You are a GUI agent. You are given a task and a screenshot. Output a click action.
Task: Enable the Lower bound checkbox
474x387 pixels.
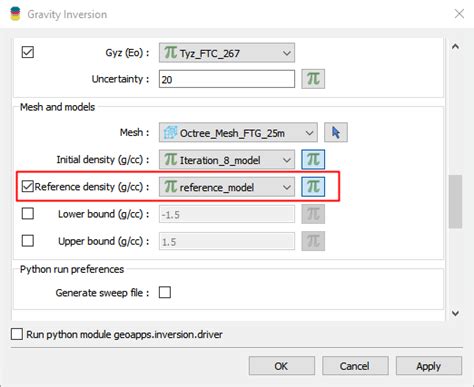(28, 213)
